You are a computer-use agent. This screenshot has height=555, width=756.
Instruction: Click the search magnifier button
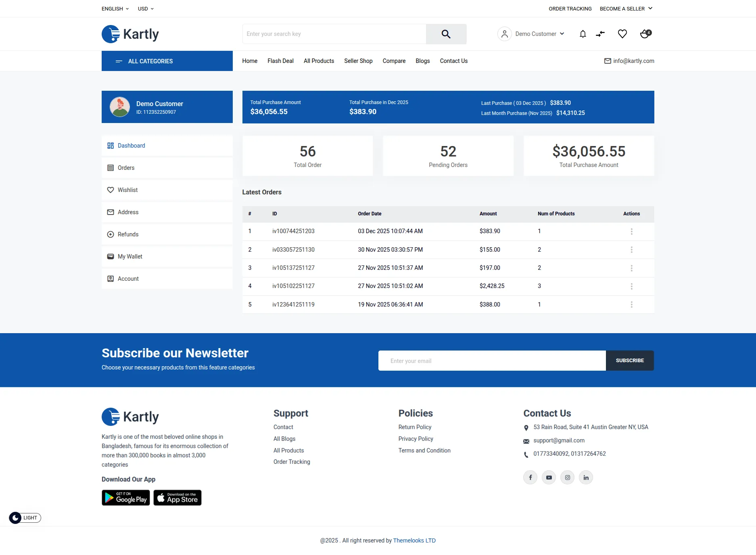(446, 34)
